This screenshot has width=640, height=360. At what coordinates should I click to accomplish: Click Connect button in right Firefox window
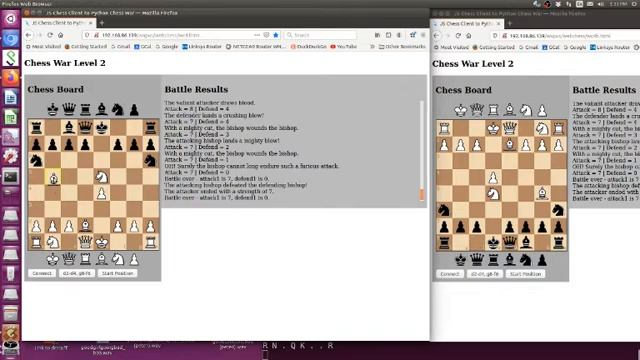[x=449, y=274]
